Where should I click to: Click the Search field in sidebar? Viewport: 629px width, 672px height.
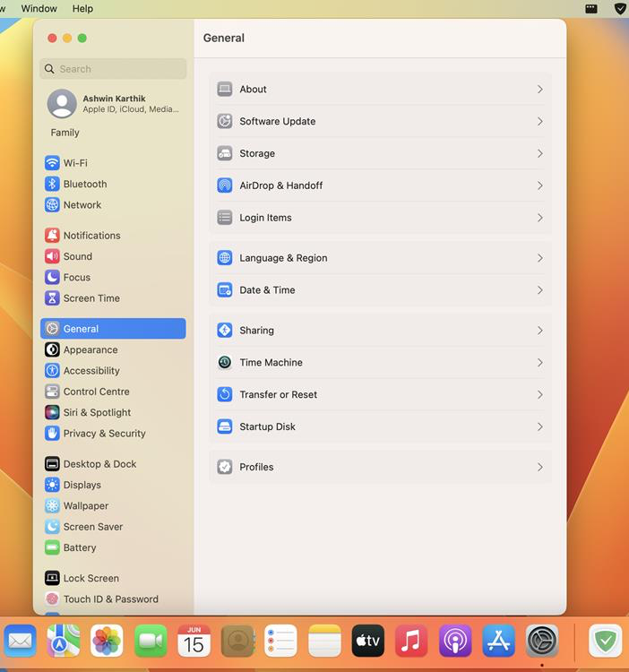click(113, 69)
